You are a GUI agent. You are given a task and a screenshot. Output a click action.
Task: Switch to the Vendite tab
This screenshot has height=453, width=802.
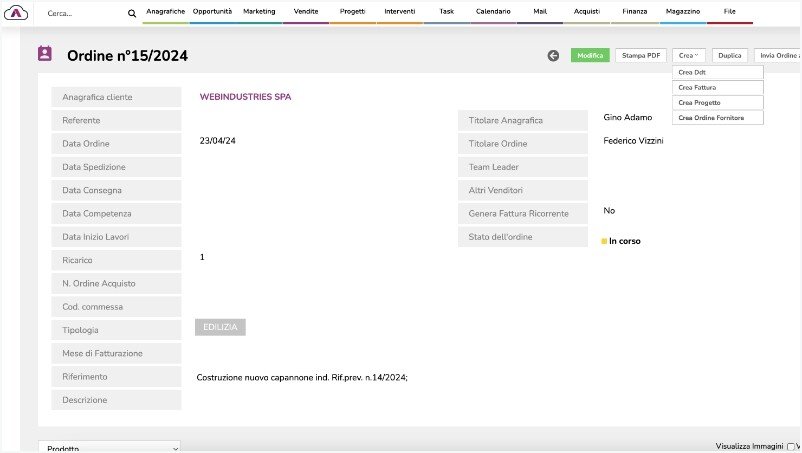pos(306,11)
